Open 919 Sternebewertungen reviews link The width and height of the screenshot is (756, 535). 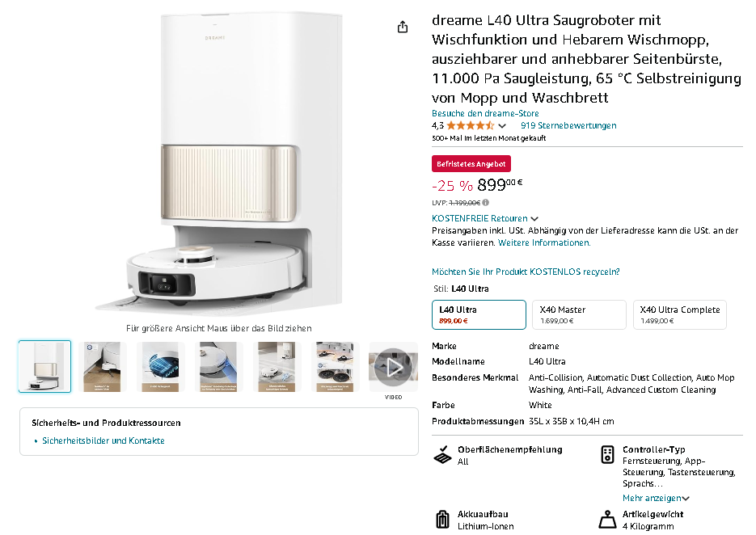tap(568, 125)
